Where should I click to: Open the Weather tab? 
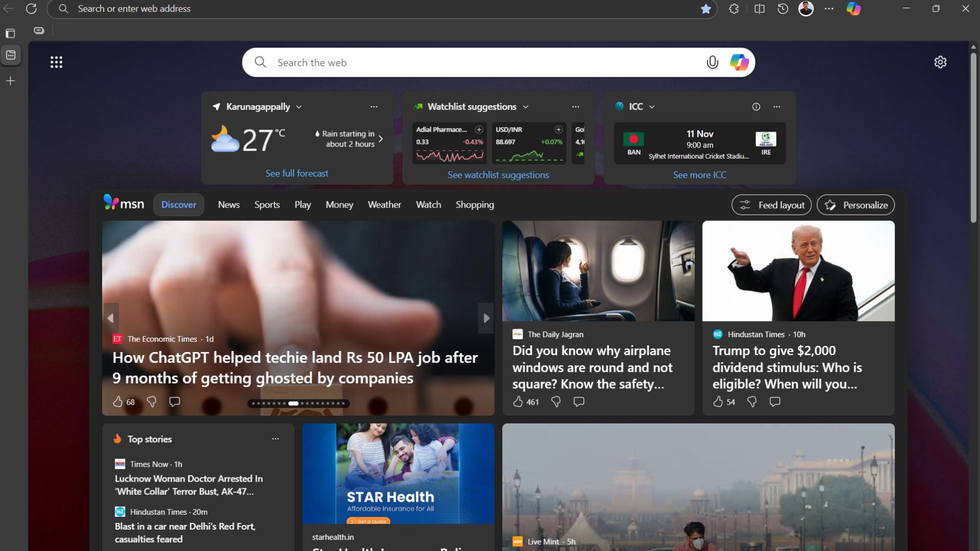click(x=384, y=205)
